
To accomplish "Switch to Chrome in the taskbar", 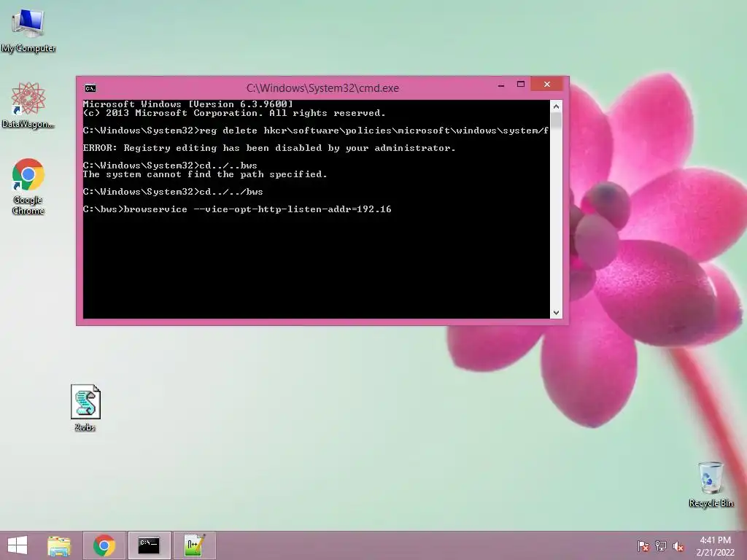I will tap(104, 545).
